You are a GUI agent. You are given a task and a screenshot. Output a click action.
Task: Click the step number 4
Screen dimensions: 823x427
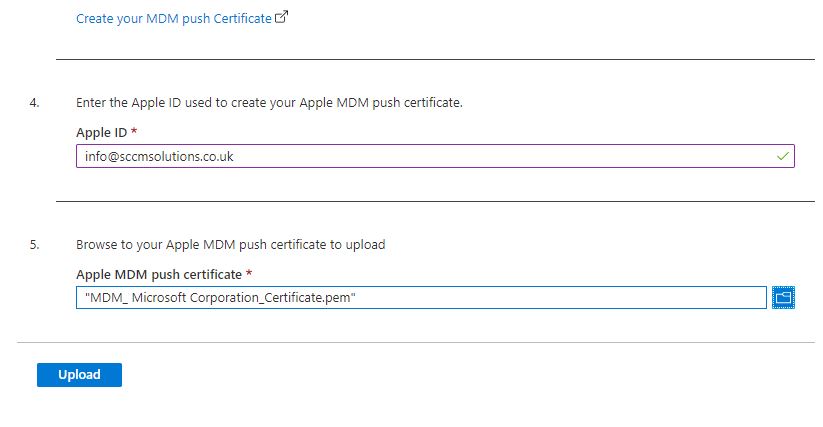[34, 103]
